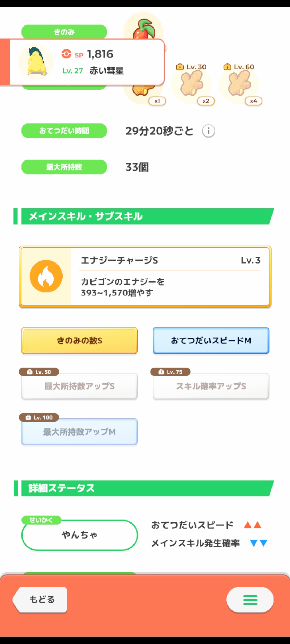Tap the orange flame main skill icon
Screen dimensions: 290x644
(46, 276)
